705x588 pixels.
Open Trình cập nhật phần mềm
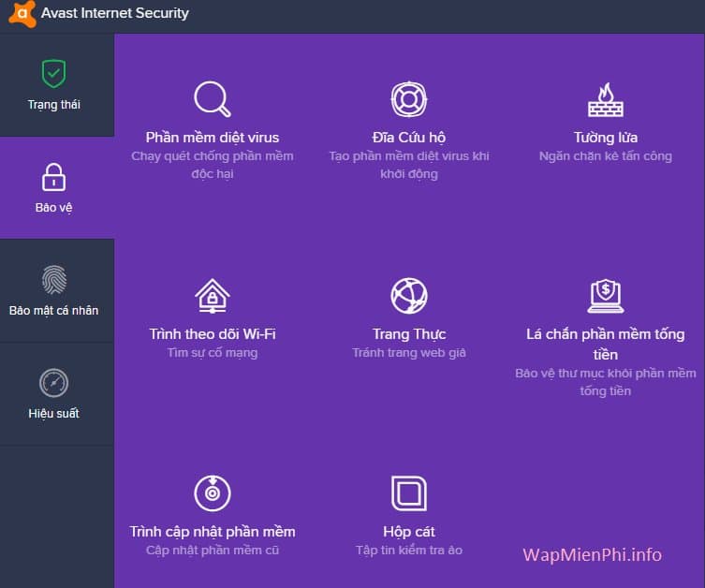213,532
